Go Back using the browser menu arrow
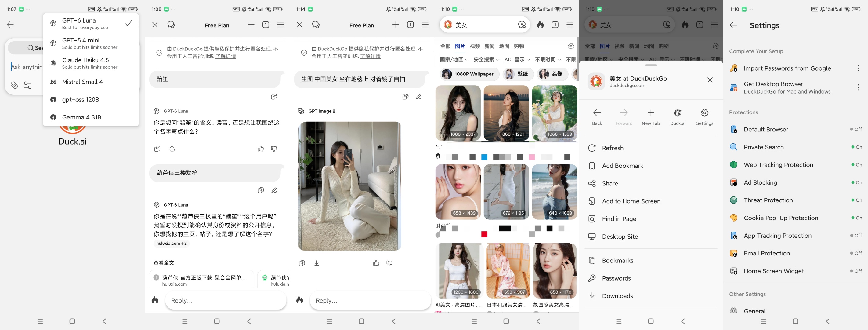The image size is (868, 330). (x=597, y=117)
